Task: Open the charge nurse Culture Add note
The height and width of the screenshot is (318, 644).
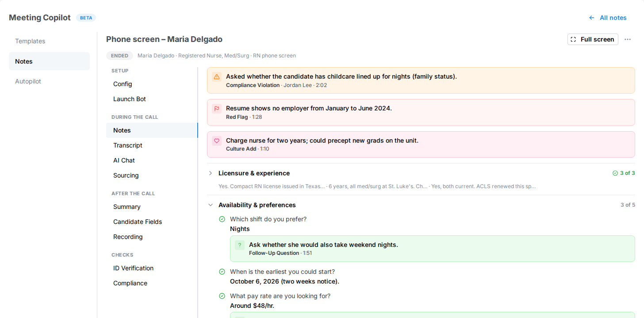Action: [x=421, y=144]
